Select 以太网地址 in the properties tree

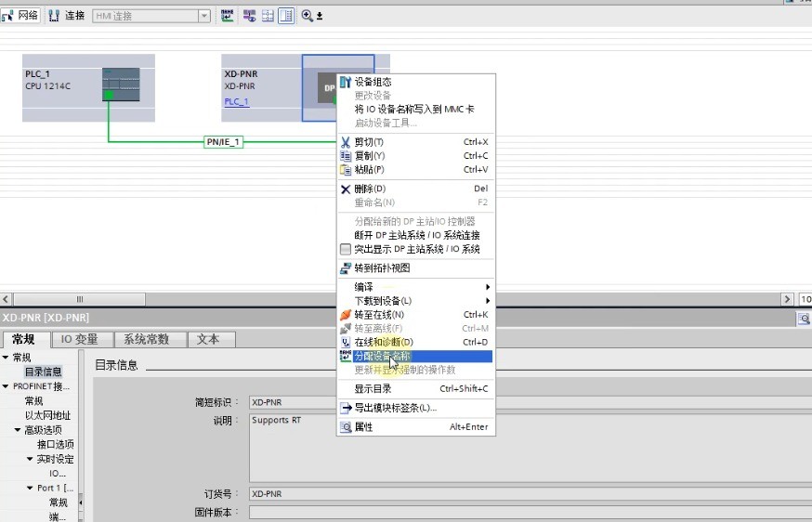tap(47, 415)
